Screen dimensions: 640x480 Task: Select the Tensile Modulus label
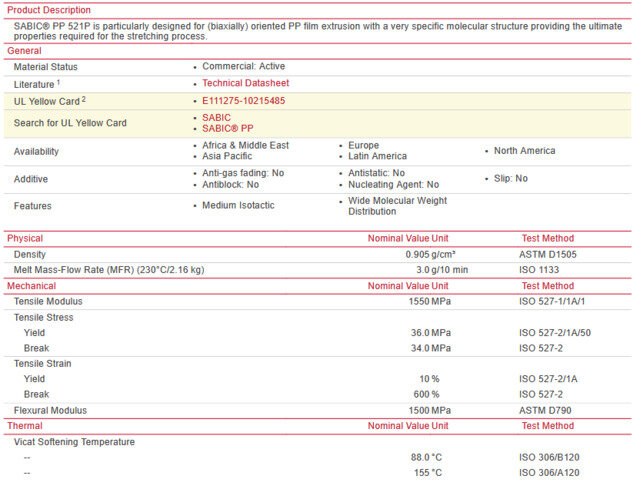click(x=48, y=302)
